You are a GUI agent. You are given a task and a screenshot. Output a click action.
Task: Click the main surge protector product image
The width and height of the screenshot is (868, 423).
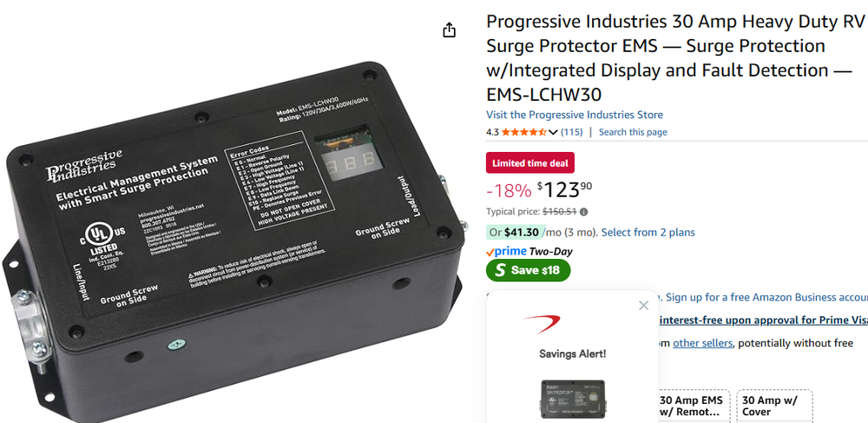[234, 238]
